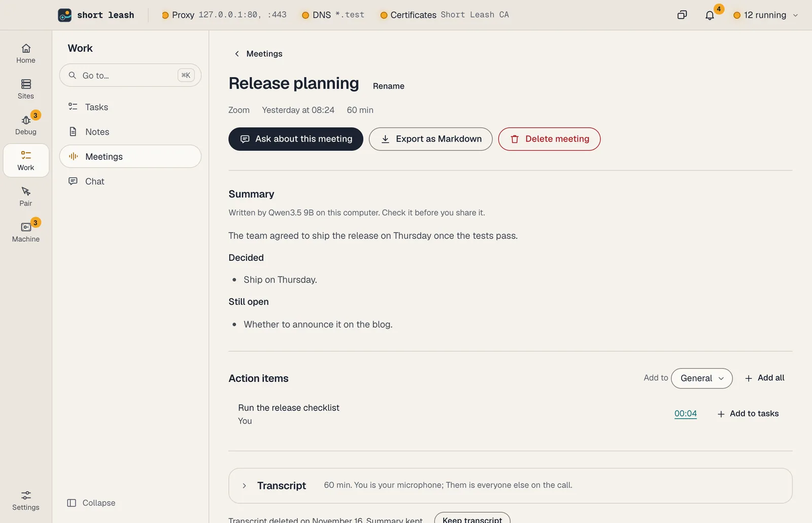Open Debug section with 3 badge

click(x=26, y=125)
